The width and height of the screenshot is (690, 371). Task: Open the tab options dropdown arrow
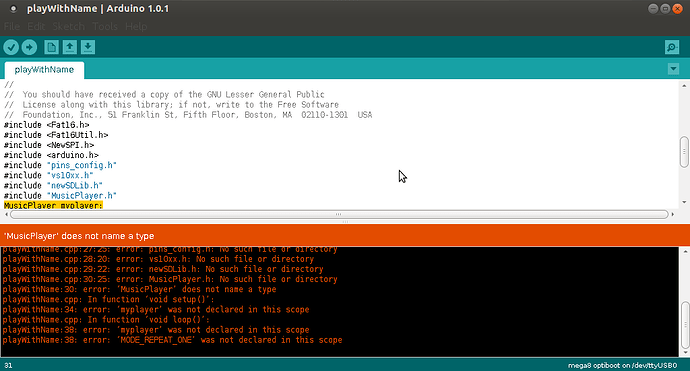click(673, 69)
